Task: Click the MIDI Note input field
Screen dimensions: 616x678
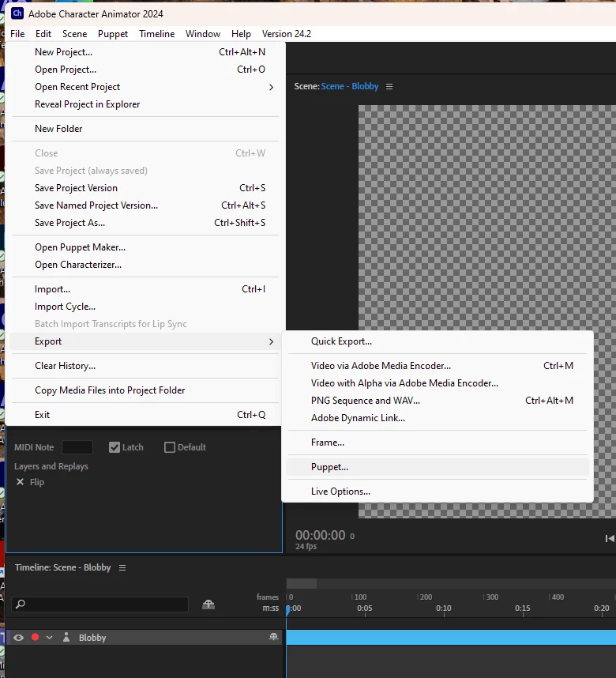Action: pos(77,447)
